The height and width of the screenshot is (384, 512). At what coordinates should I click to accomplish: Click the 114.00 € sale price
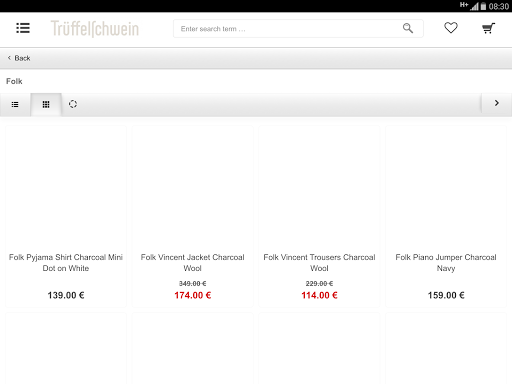tap(319, 295)
